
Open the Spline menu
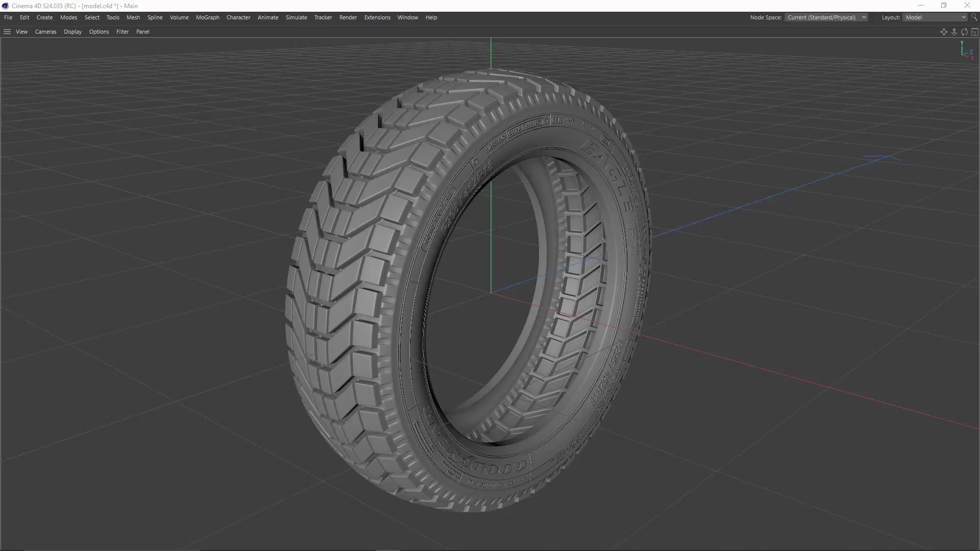[155, 17]
